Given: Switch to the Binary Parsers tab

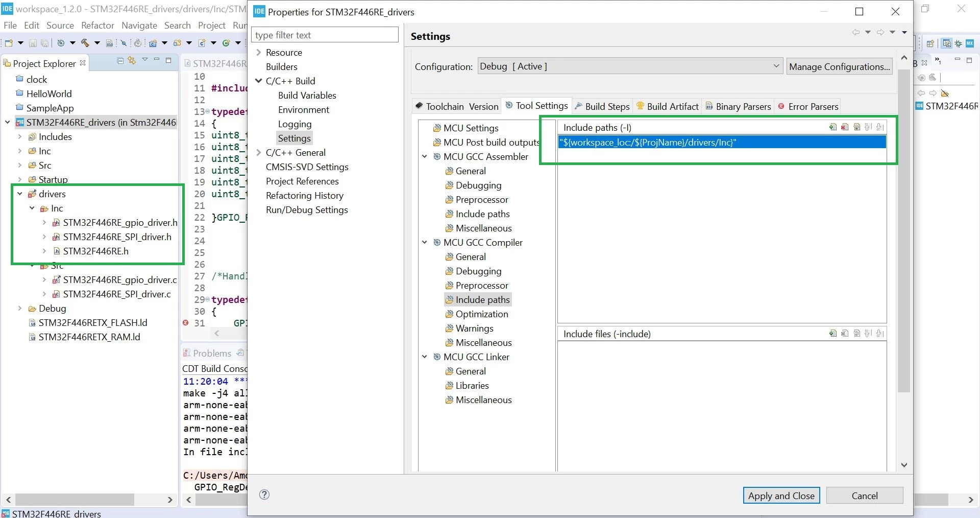Looking at the screenshot, I should [x=738, y=106].
